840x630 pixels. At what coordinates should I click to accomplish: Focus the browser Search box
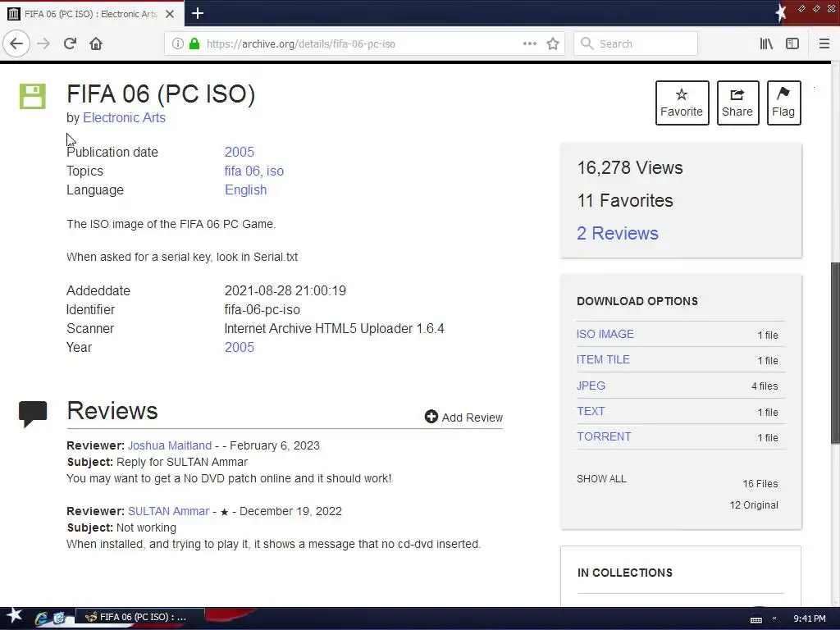click(636, 44)
